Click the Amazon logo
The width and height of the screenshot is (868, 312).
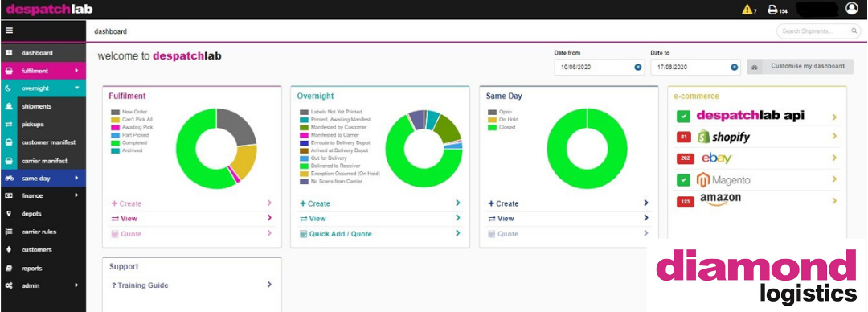(x=720, y=200)
